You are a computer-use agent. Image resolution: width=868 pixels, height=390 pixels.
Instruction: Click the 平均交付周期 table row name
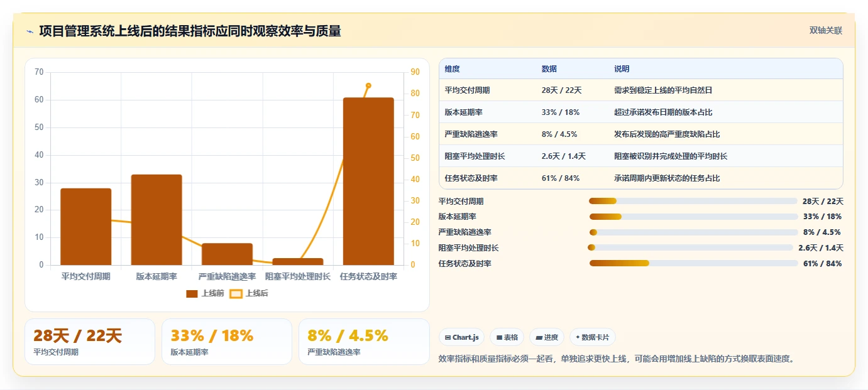(x=467, y=90)
